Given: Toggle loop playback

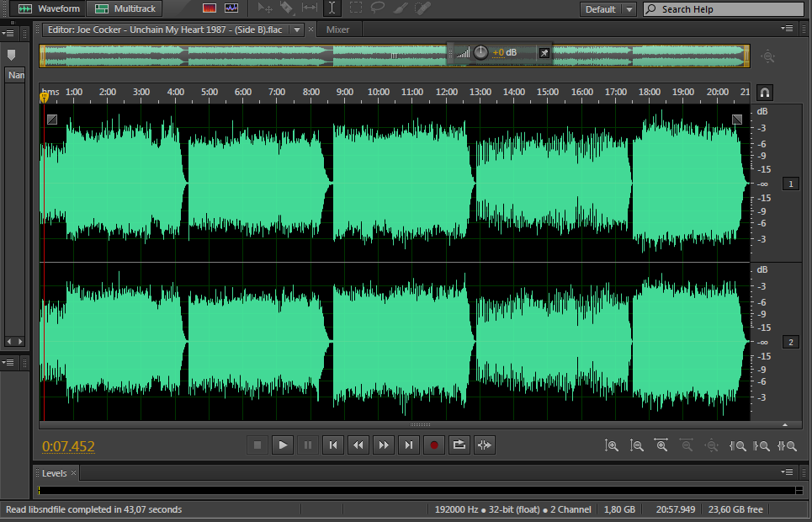Looking at the screenshot, I should pyautogui.click(x=459, y=445).
